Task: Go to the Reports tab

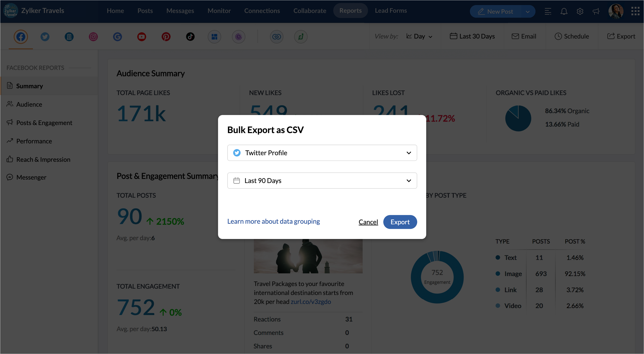Action: [350, 11]
